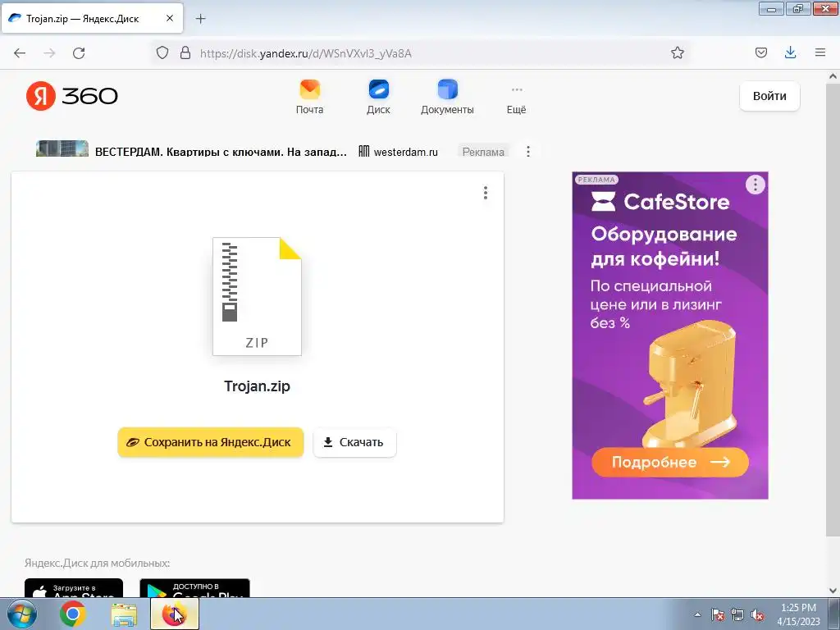This screenshot has width=840, height=630.
Task: Open the Firefox downloads panel arrow
Action: pos(790,52)
